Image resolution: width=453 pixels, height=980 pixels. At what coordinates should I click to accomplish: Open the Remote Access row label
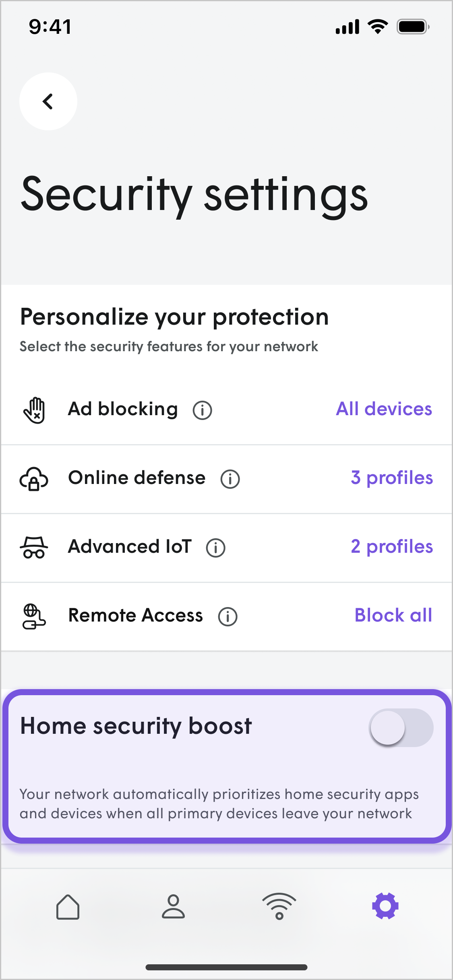(x=136, y=616)
